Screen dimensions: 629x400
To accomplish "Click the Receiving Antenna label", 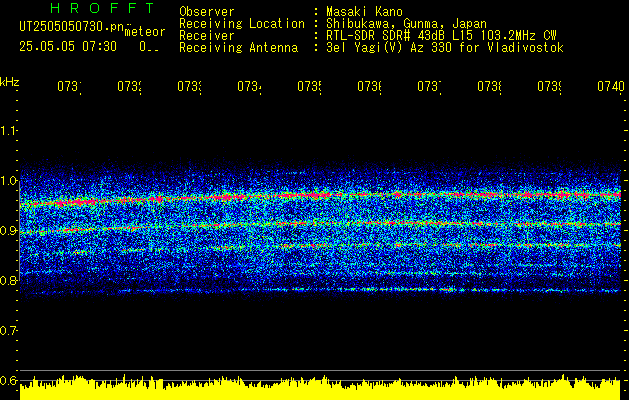I will tap(238, 48).
